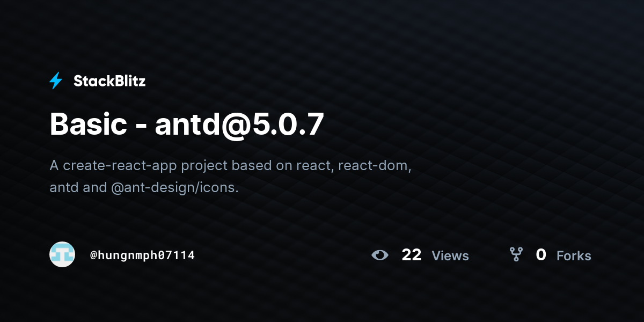Click the antd@5.0.7 version in the title
Image resolution: width=644 pixels, height=322 pixels.
[240, 125]
